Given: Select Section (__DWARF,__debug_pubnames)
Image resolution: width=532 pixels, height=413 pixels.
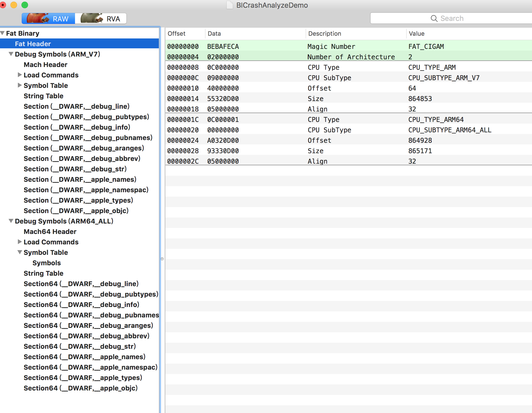Looking at the screenshot, I should tap(88, 138).
